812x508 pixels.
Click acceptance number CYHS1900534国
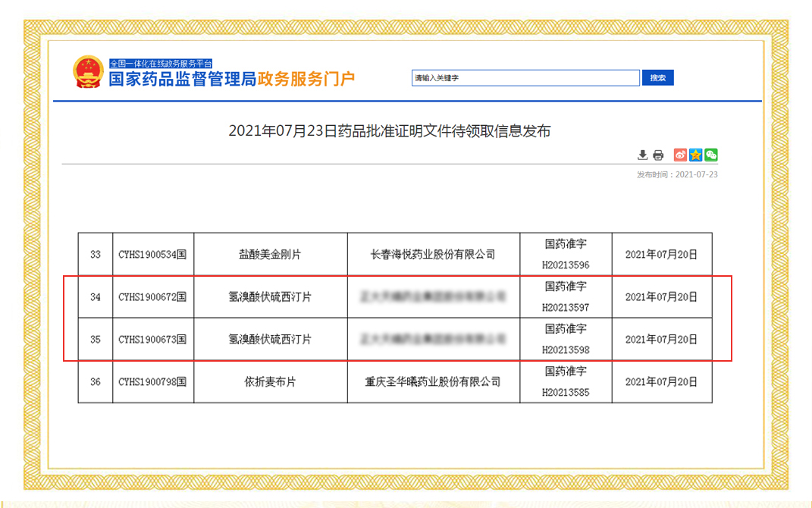tap(152, 255)
